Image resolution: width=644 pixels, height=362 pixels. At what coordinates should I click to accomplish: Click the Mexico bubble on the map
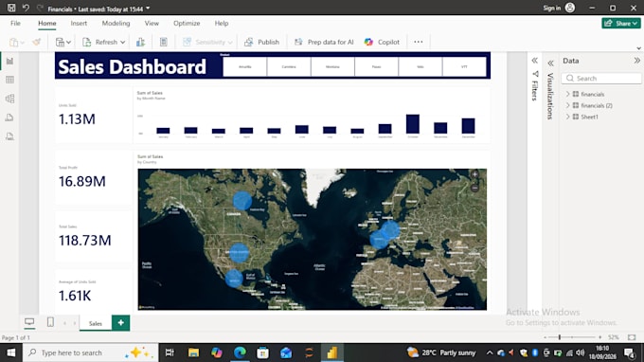(234, 279)
